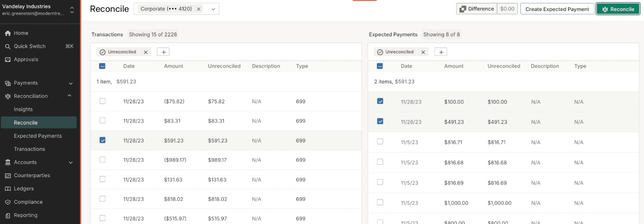Click the Approvals checkbox icon in sidebar

click(8, 59)
